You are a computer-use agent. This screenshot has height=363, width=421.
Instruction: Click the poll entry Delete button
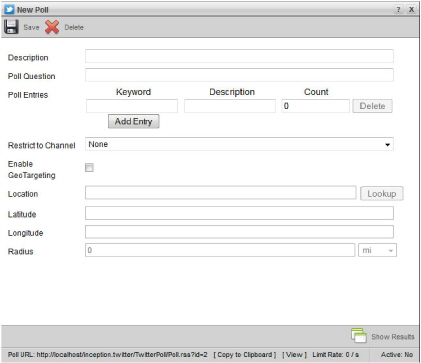pyautogui.click(x=372, y=106)
